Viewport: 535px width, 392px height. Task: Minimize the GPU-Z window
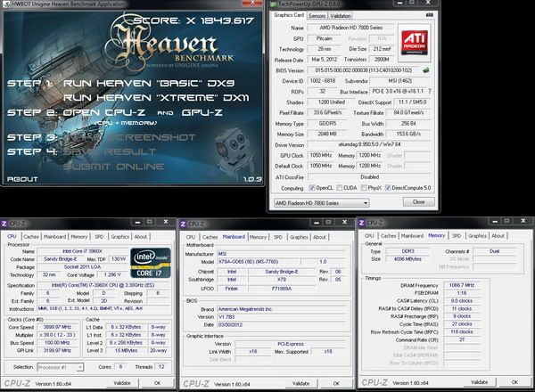click(399, 3)
